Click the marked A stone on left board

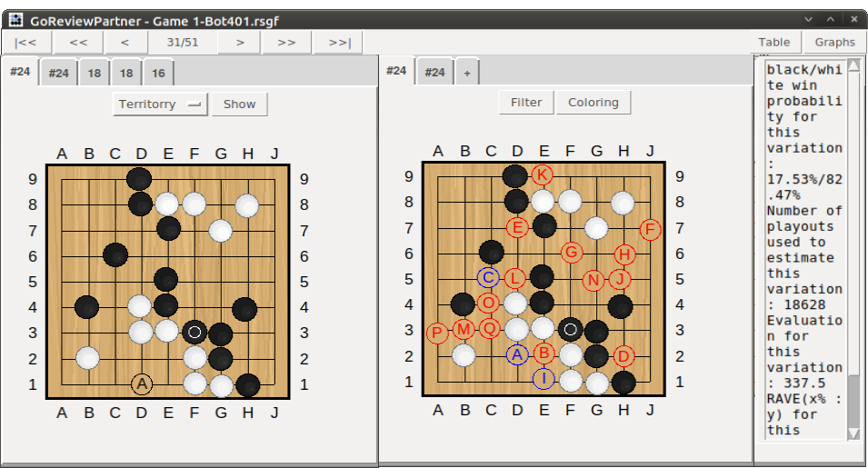(141, 384)
